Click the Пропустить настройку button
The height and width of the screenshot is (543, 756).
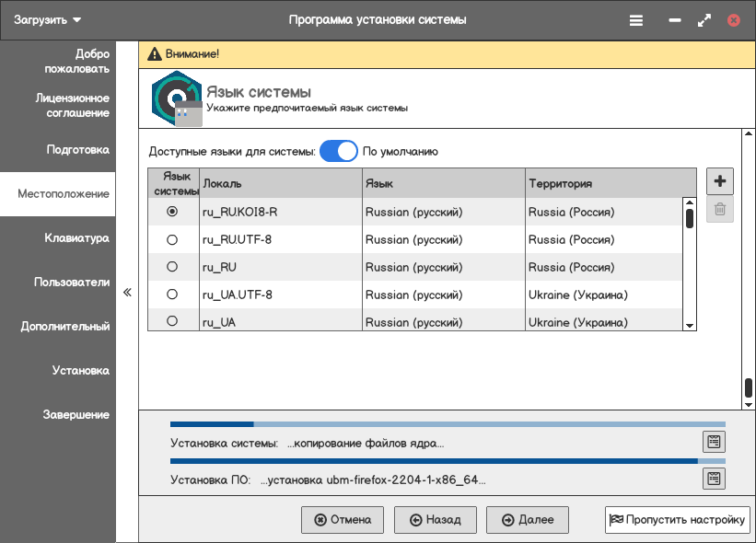click(x=677, y=520)
